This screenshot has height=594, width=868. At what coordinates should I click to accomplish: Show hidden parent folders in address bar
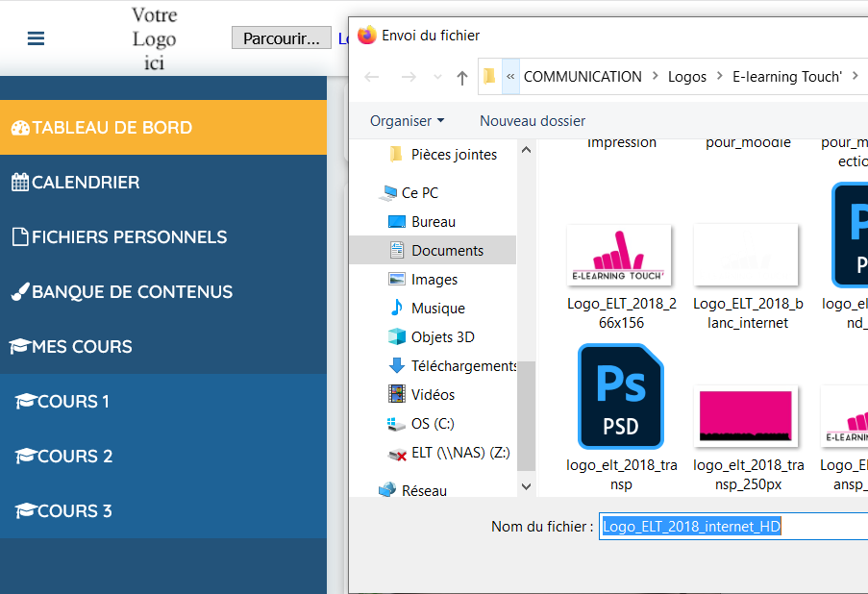[510, 76]
